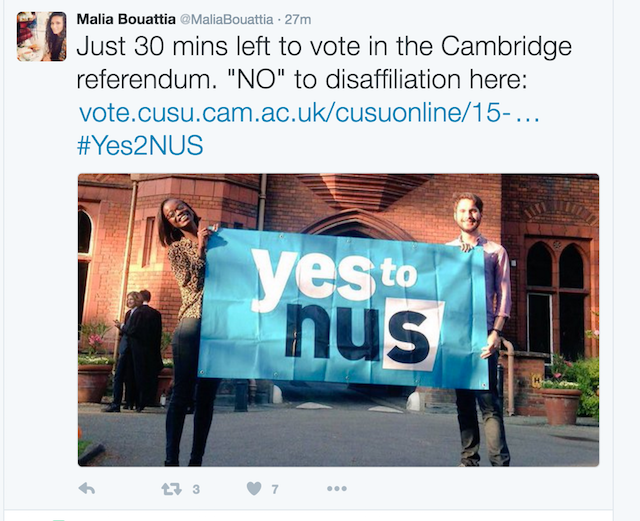Open the three-dots more options menu
Image resolution: width=640 pixels, height=521 pixels.
[337, 488]
